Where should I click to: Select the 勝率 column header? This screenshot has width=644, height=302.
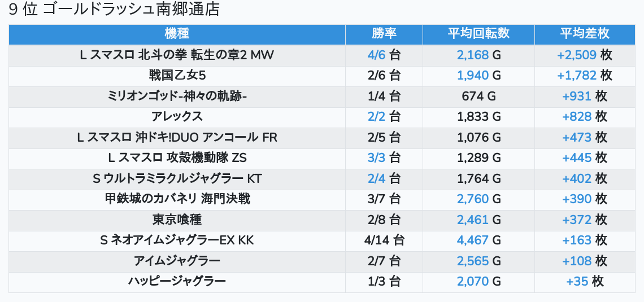click(384, 34)
